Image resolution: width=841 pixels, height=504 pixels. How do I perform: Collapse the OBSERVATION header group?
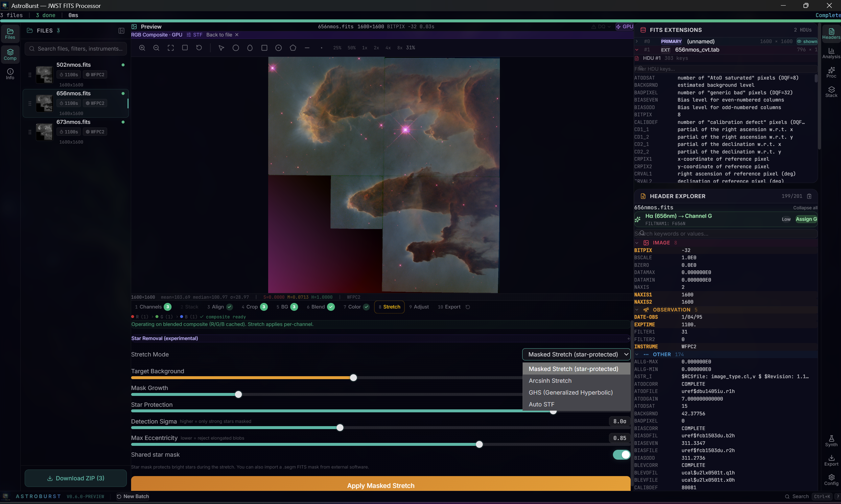(637, 310)
